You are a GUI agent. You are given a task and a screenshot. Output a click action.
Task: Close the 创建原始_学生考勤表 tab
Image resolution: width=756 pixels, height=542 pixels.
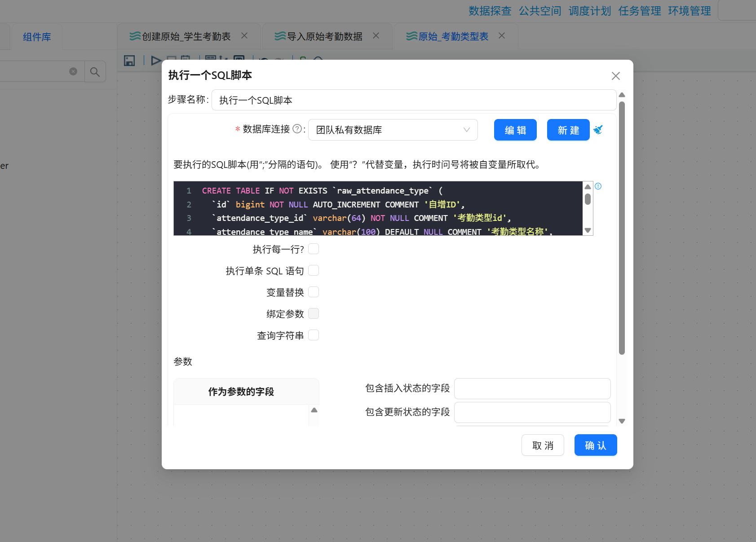(x=244, y=35)
